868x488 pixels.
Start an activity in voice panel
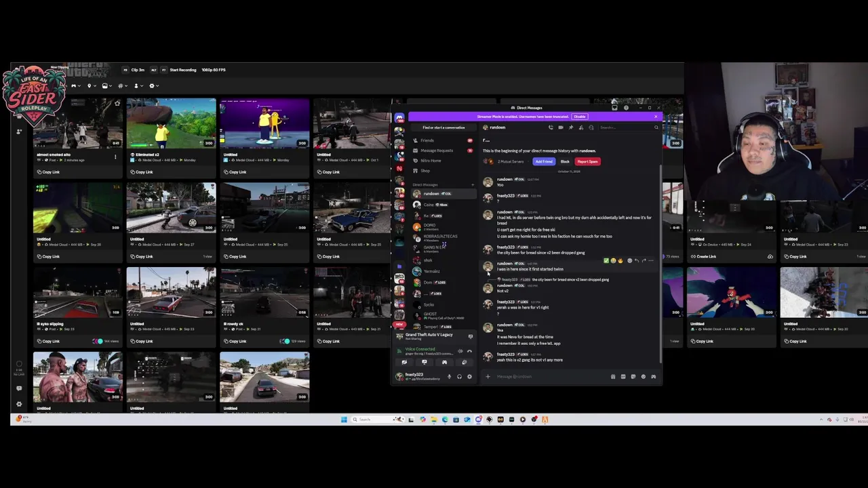coord(444,362)
